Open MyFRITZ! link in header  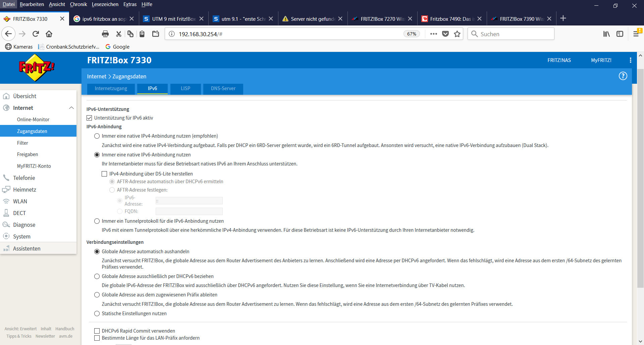[601, 60]
